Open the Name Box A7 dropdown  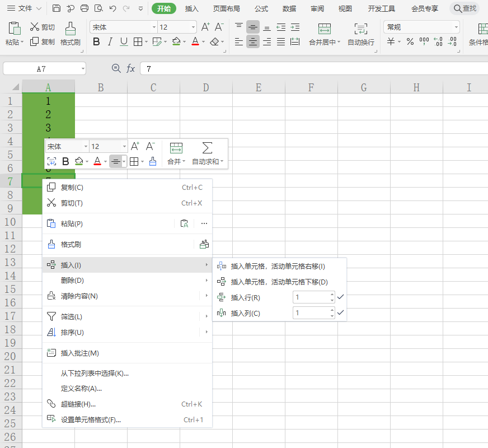[x=83, y=68]
